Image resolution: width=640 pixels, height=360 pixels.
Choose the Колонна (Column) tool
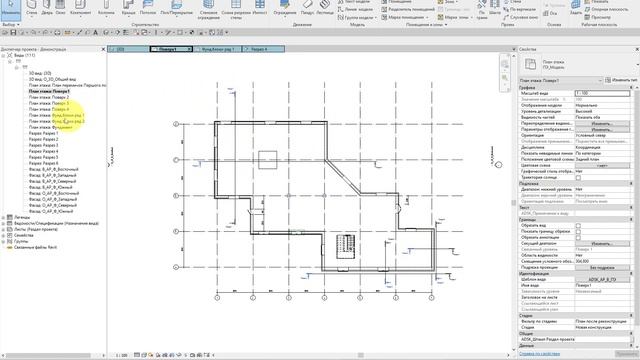(106, 8)
